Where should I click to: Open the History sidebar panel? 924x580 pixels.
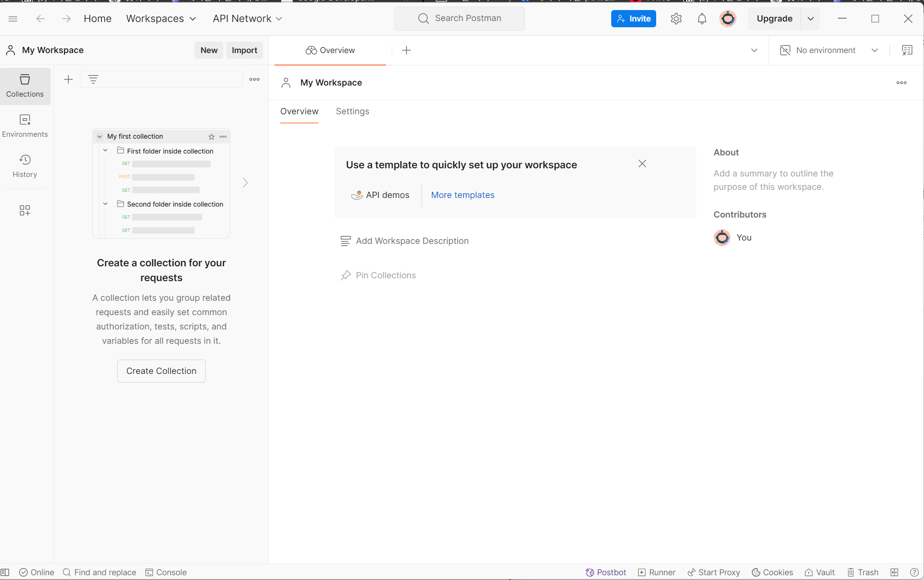click(25, 165)
